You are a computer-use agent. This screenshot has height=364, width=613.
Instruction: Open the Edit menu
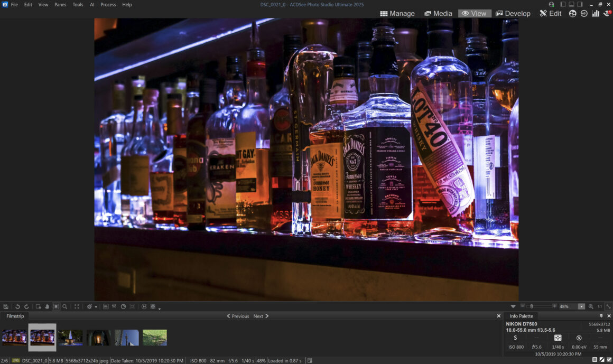28,5
